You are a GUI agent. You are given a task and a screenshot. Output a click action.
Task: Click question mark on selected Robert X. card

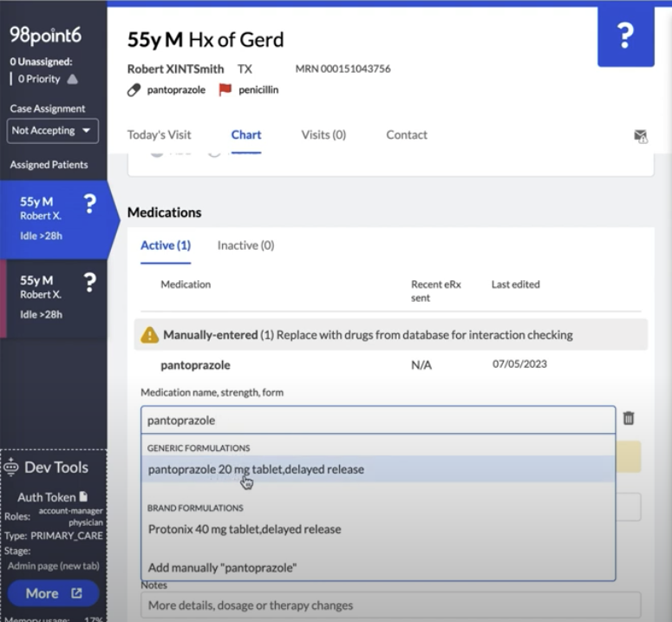tap(89, 204)
